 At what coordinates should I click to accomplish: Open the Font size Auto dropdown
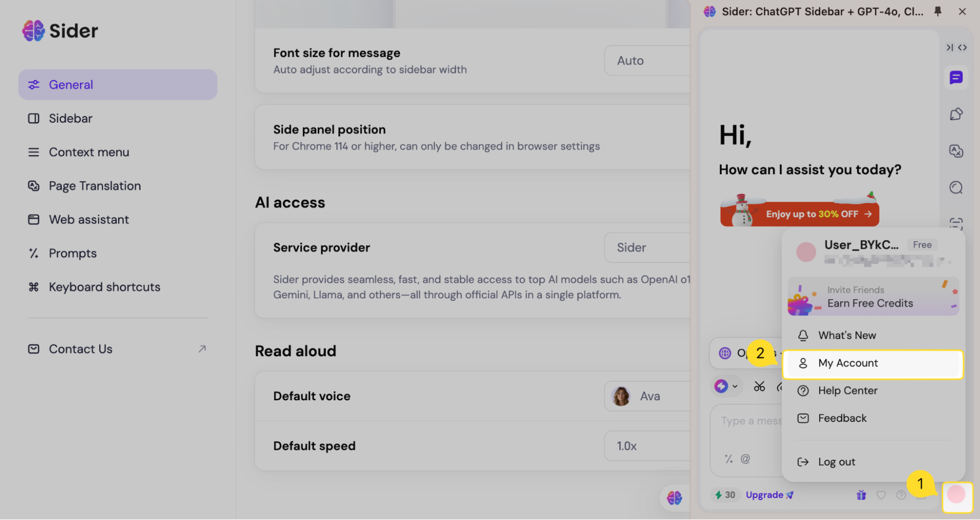pos(647,61)
